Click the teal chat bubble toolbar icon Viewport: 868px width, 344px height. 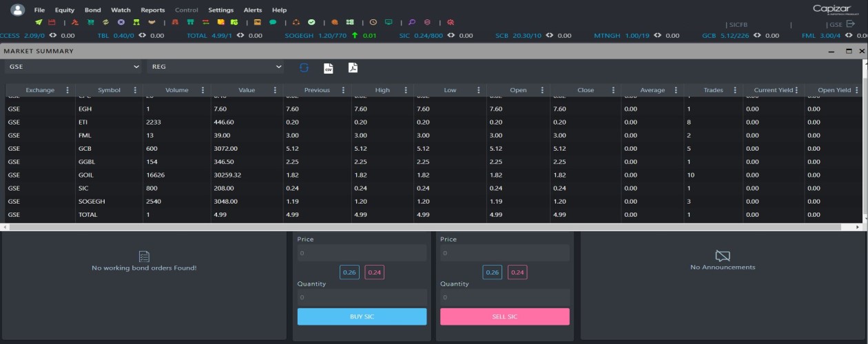(273, 22)
